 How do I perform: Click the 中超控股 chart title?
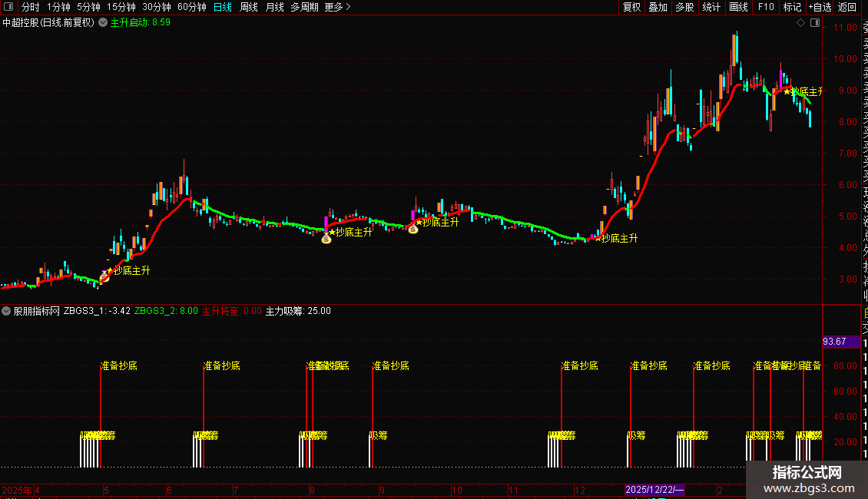point(48,23)
